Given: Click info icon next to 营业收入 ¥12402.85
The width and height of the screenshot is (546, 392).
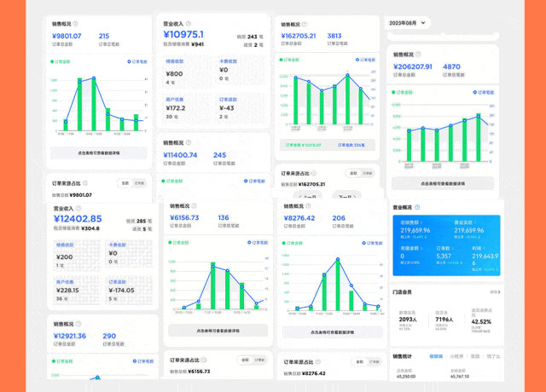Looking at the screenshot, I should pos(79,207).
